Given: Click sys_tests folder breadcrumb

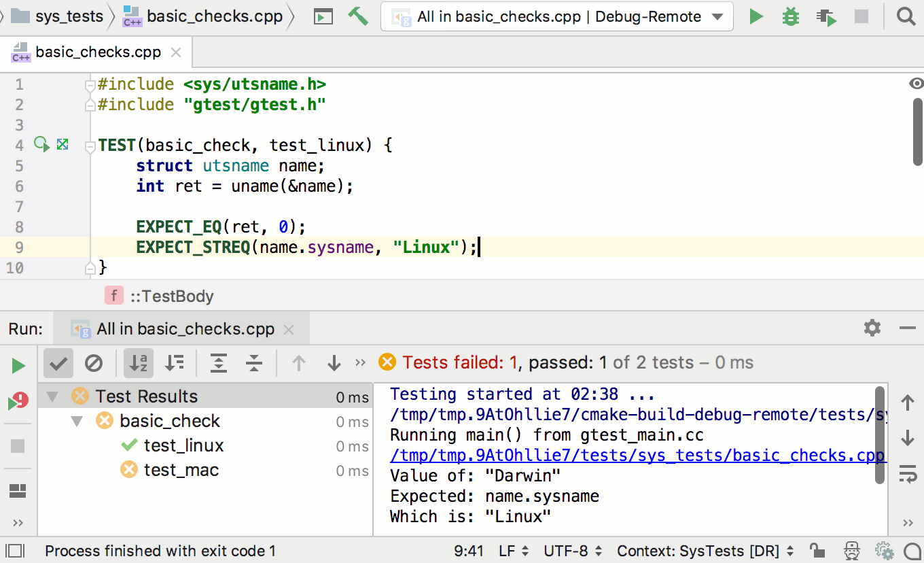Looking at the screenshot, I should pos(58,16).
